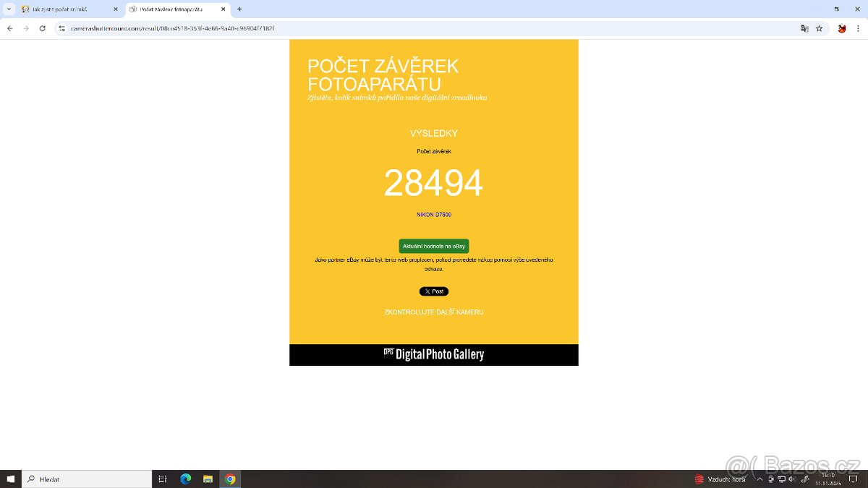Click the taskbar clock and date

pos(828,479)
